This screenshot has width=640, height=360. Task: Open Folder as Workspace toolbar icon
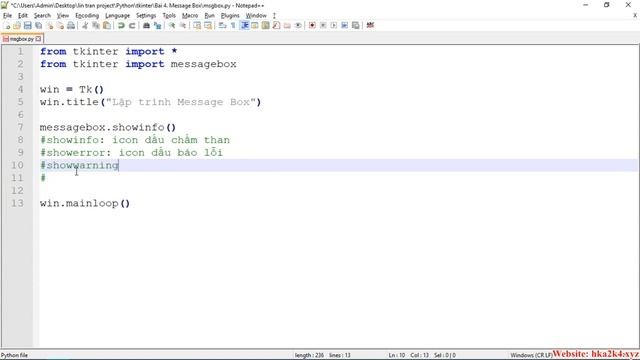tap(287, 25)
